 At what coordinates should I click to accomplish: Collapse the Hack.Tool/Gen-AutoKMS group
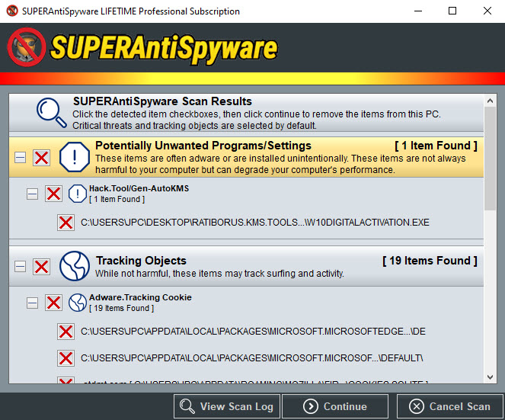(32, 194)
